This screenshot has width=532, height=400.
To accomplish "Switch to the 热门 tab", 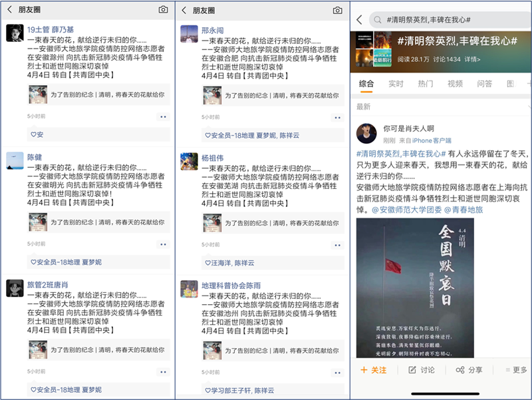I will [x=426, y=84].
